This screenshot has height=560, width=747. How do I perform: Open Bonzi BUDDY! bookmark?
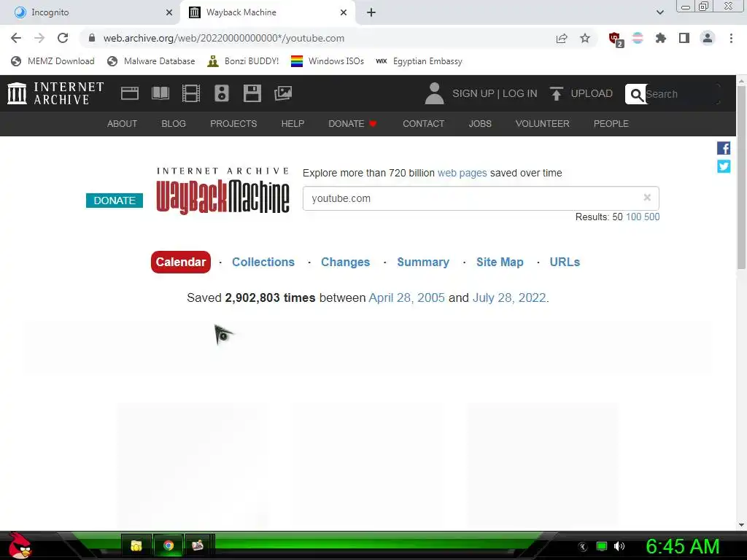click(x=243, y=61)
